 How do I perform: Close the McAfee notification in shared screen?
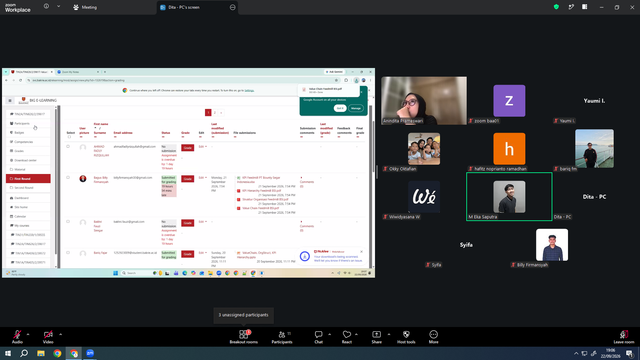coord(361,251)
